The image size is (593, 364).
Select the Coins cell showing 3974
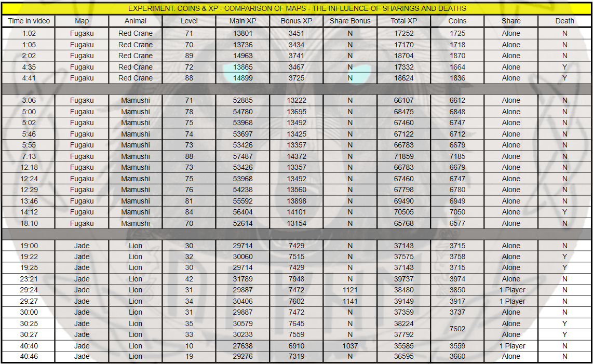tap(457, 279)
